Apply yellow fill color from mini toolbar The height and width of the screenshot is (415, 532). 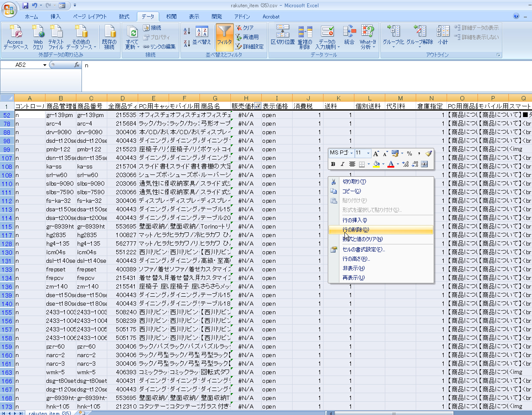pyautogui.click(x=376, y=164)
